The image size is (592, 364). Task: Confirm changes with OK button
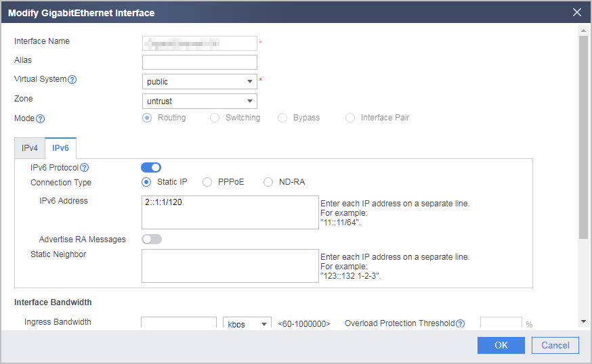[501, 345]
